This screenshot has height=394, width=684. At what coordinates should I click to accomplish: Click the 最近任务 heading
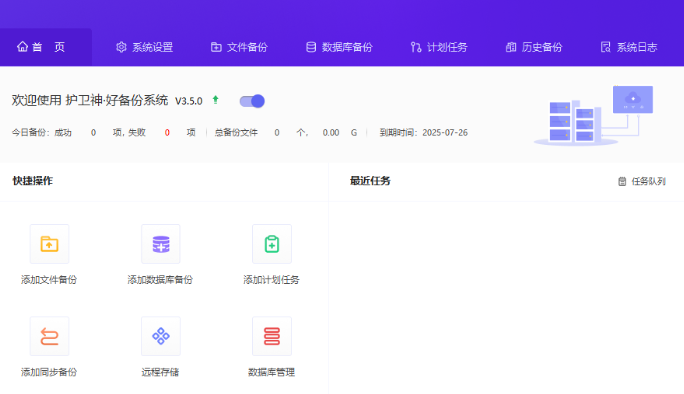tap(370, 181)
